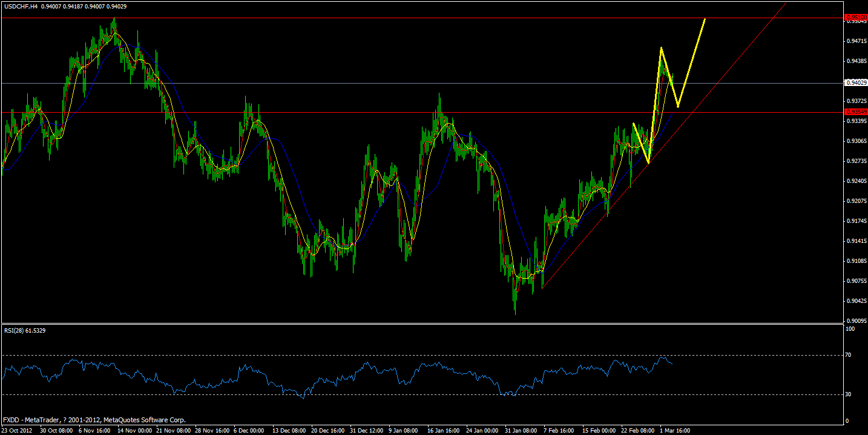Click the dashed RSI 30 level line
The width and height of the screenshot is (868, 435).
coord(424,393)
